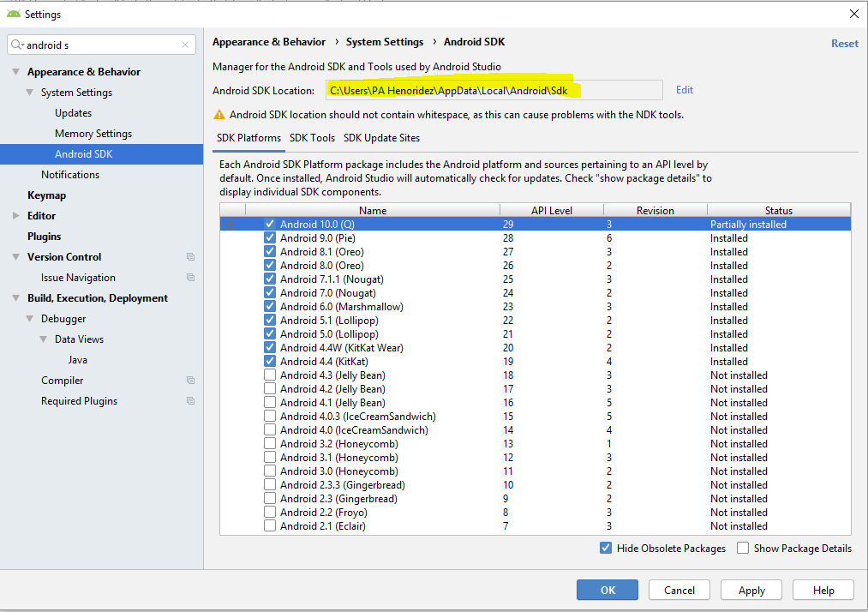Clear the settings search text with the X icon

coord(185,45)
